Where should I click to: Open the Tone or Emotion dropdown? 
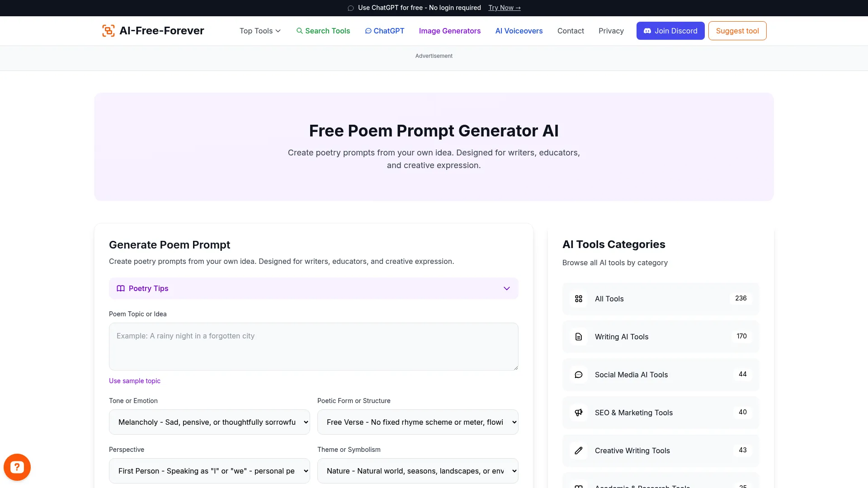209,422
